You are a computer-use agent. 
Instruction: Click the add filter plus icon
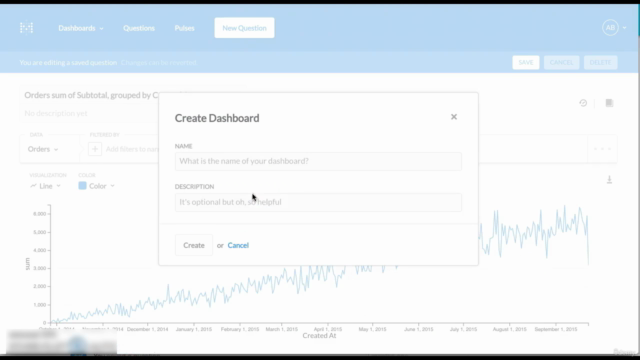95,149
